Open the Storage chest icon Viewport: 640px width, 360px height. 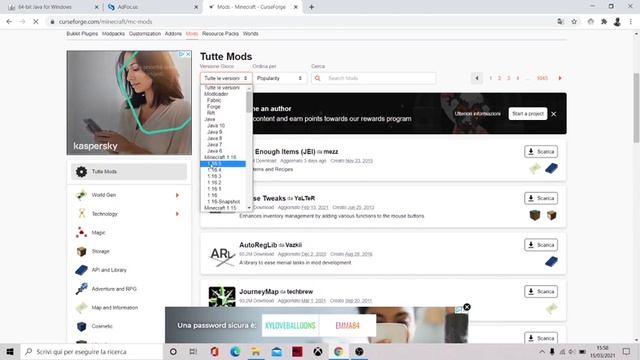82,251
